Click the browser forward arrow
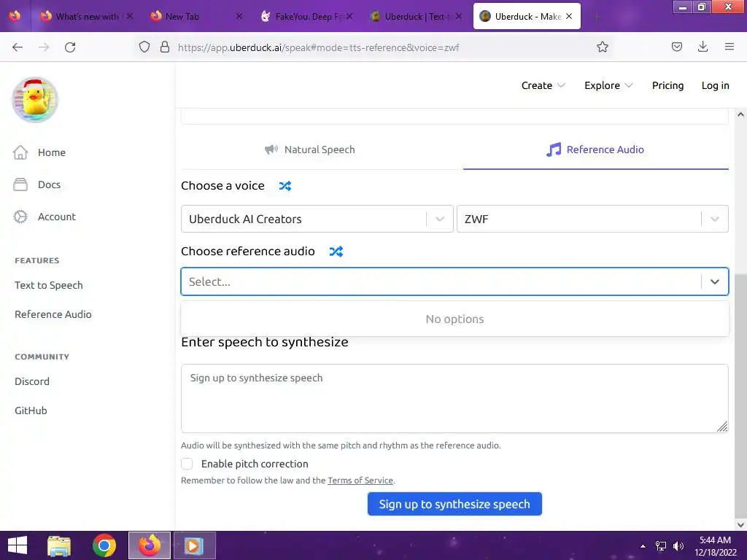This screenshot has height=560, width=747. tap(44, 47)
